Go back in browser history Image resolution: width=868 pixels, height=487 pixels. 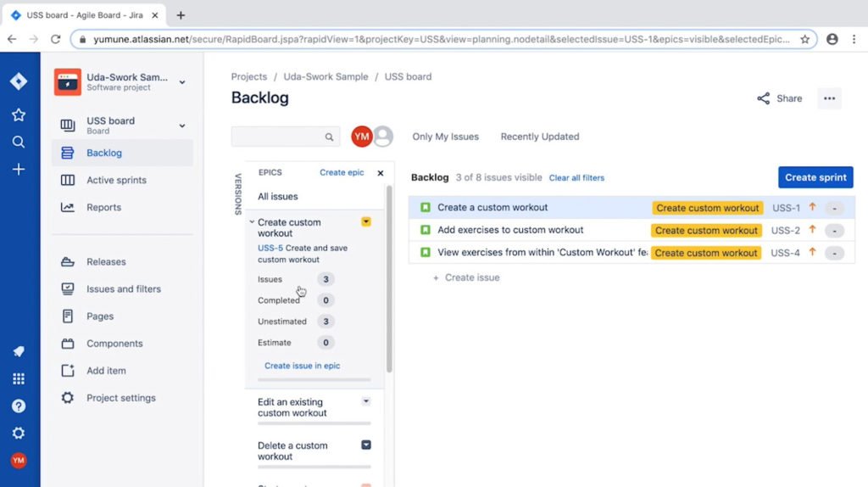click(x=12, y=39)
